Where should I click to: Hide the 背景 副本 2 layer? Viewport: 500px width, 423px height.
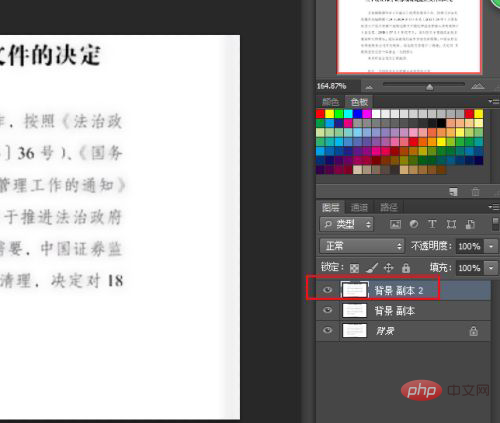[x=328, y=290]
